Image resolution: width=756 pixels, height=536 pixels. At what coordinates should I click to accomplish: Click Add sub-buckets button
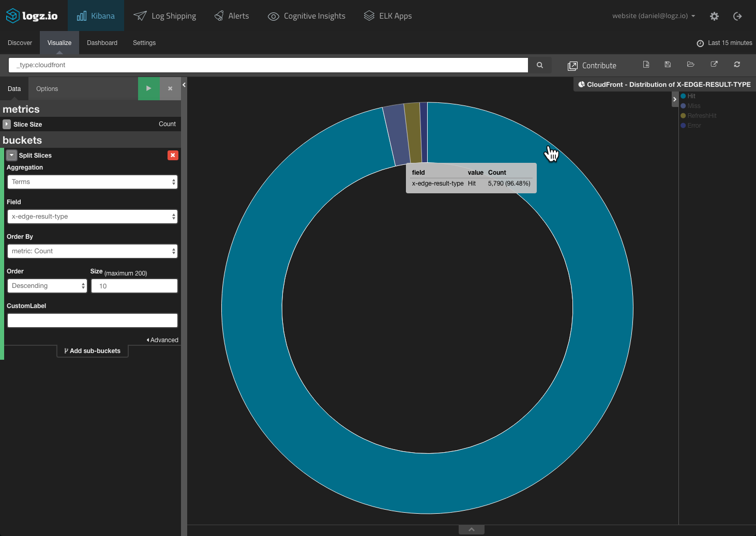[93, 351]
